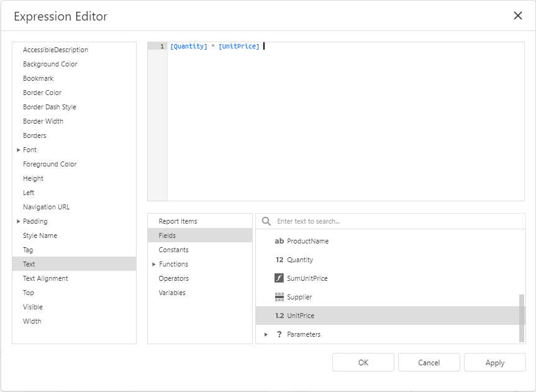The image size is (536, 392).
Task: Expand the Padding property group
Action: [x=19, y=221]
